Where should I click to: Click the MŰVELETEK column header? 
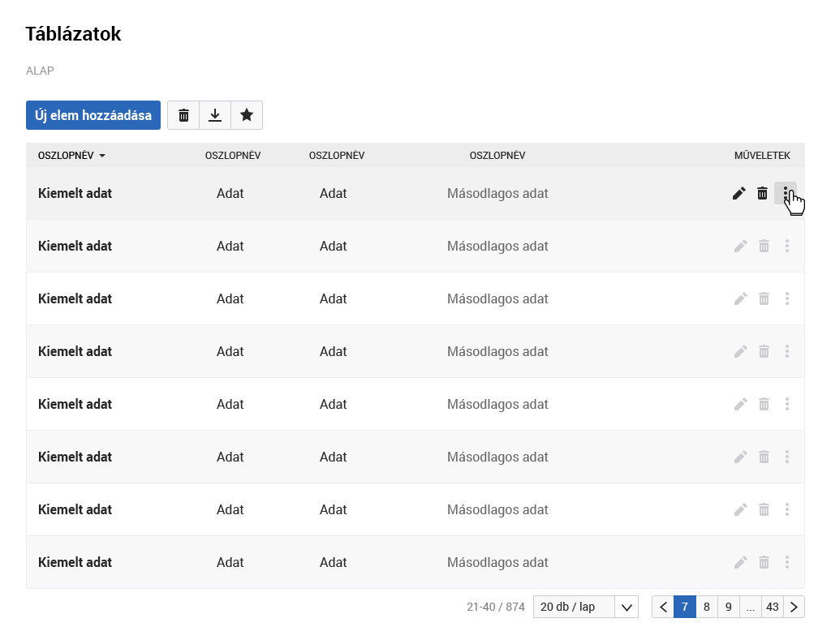(x=762, y=156)
